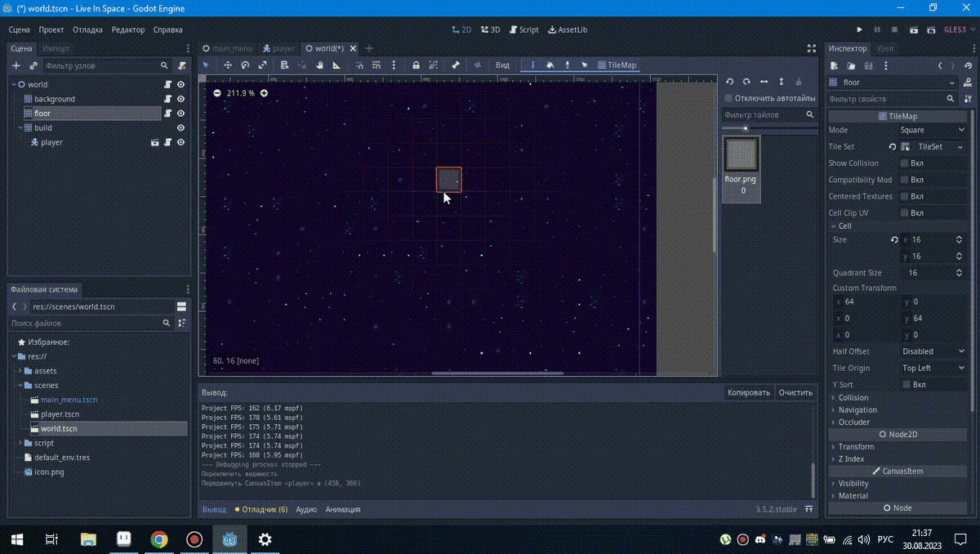Switch to 3D workspace

coord(490,29)
